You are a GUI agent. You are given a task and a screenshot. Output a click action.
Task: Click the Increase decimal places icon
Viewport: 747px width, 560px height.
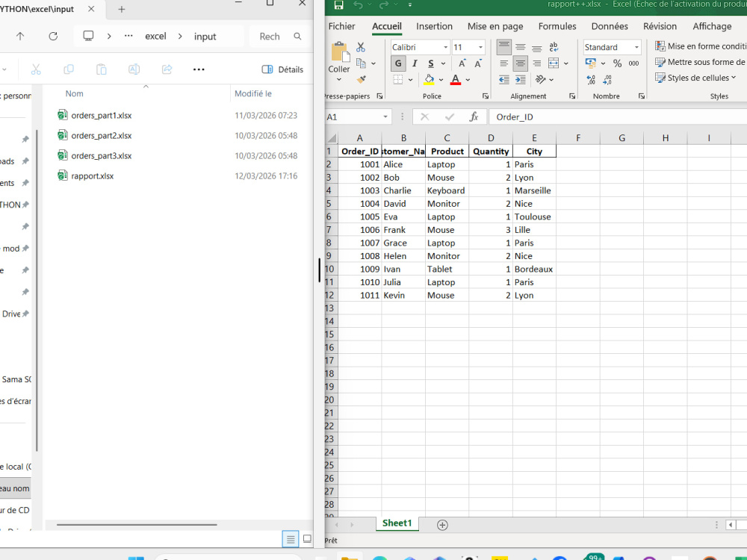(591, 80)
